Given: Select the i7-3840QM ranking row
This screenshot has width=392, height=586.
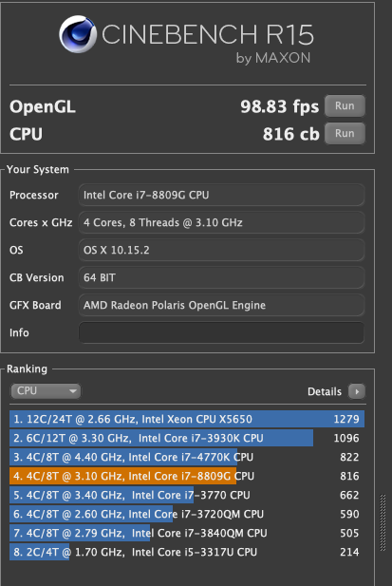Looking at the screenshot, I should click(187, 534).
